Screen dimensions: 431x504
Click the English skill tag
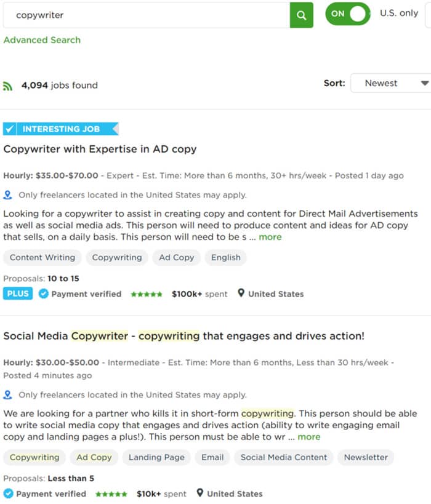225,258
